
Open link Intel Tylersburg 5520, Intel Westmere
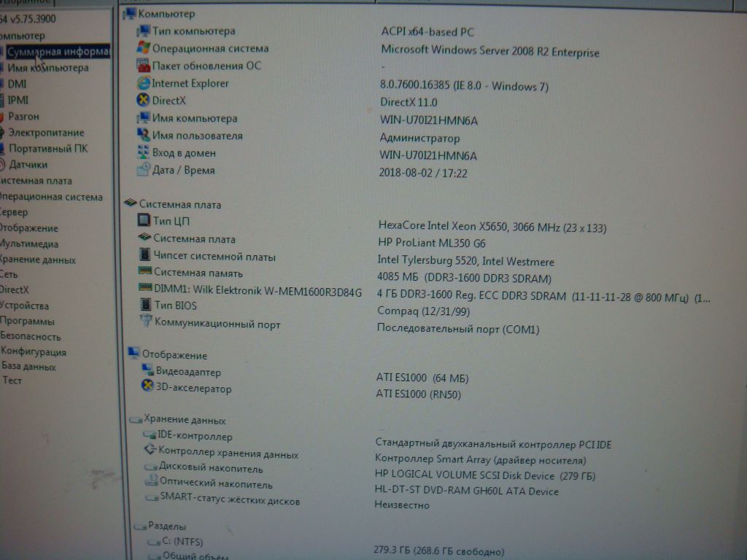(x=465, y=261)
